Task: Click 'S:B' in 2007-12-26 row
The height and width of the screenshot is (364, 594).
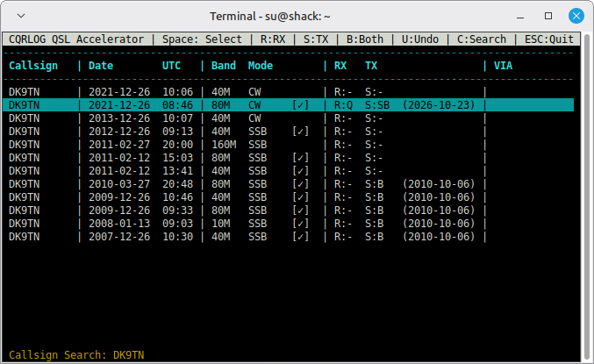Action: point(374,237)
